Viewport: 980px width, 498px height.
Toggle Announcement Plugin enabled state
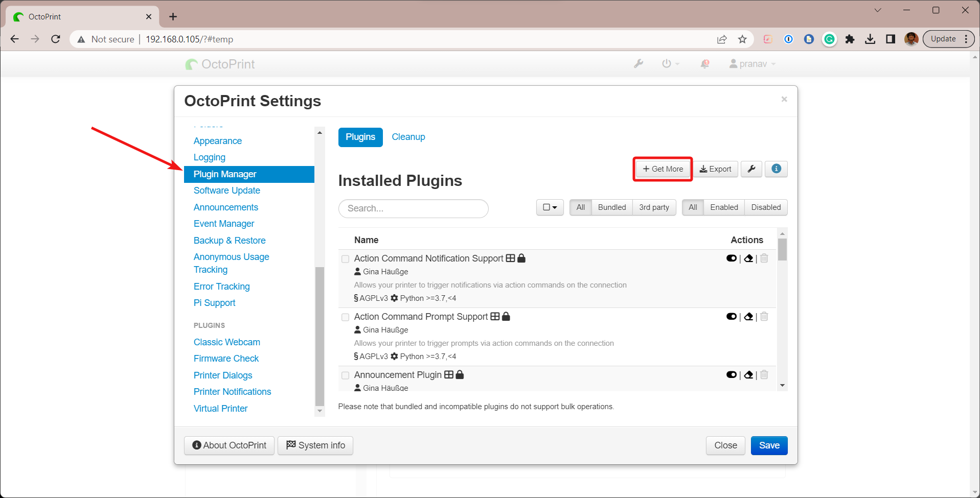point(732,375)
